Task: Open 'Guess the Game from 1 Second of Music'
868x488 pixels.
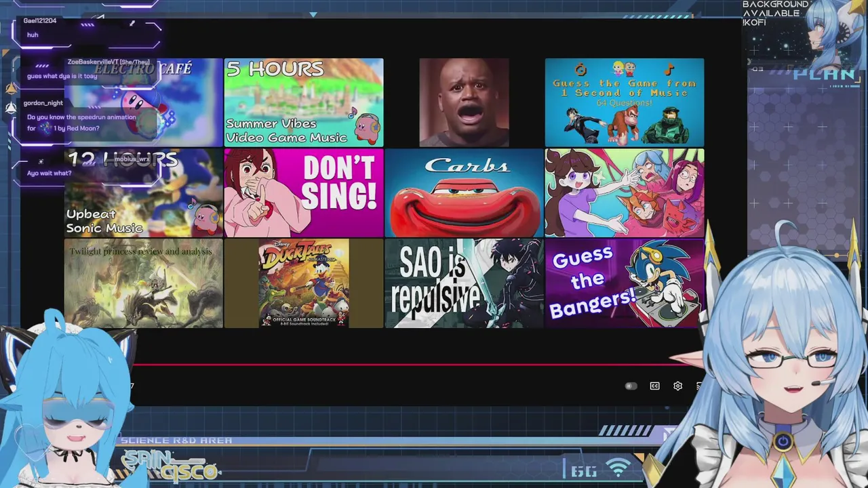Action: pyautogui.click(x=625, y=102)
